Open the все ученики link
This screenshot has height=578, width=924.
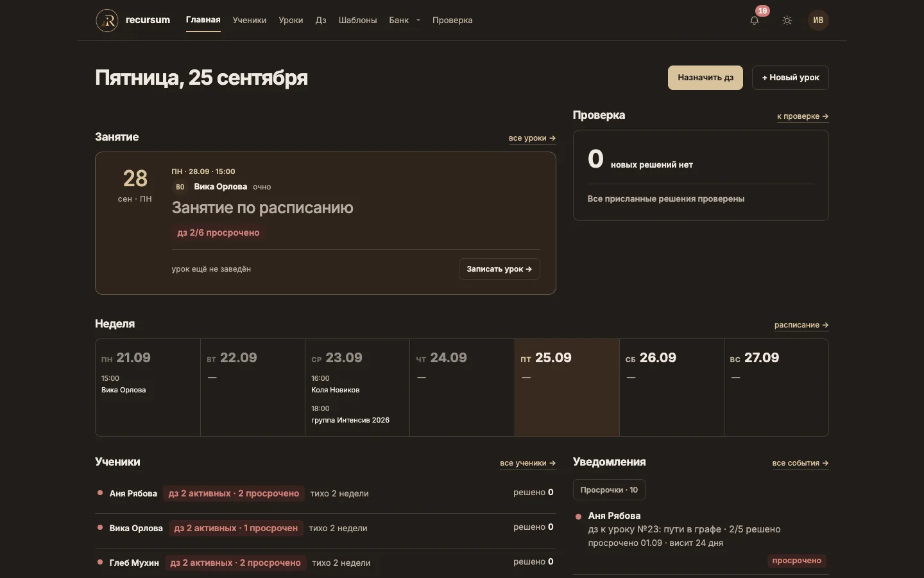click(x=527, y=463)
